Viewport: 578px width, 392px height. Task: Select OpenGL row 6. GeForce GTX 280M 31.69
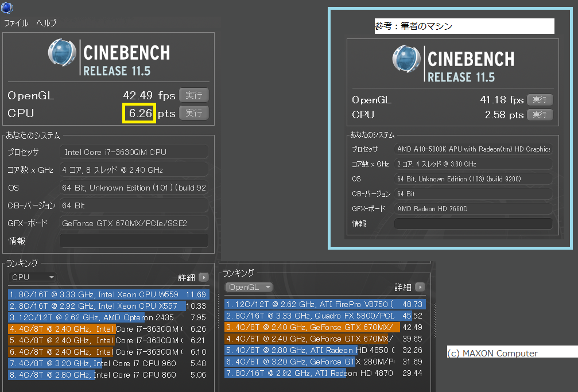pos(325,362)
